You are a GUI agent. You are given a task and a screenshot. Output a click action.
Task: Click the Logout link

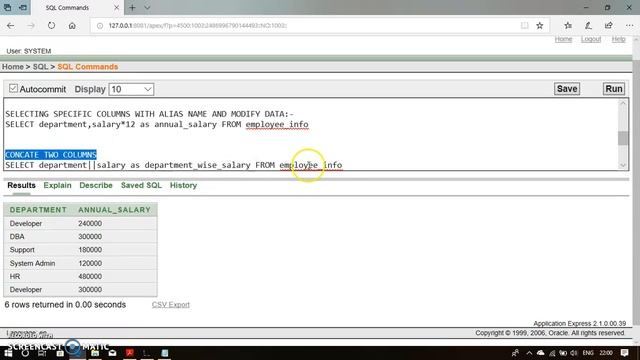[x=591, y=39]
